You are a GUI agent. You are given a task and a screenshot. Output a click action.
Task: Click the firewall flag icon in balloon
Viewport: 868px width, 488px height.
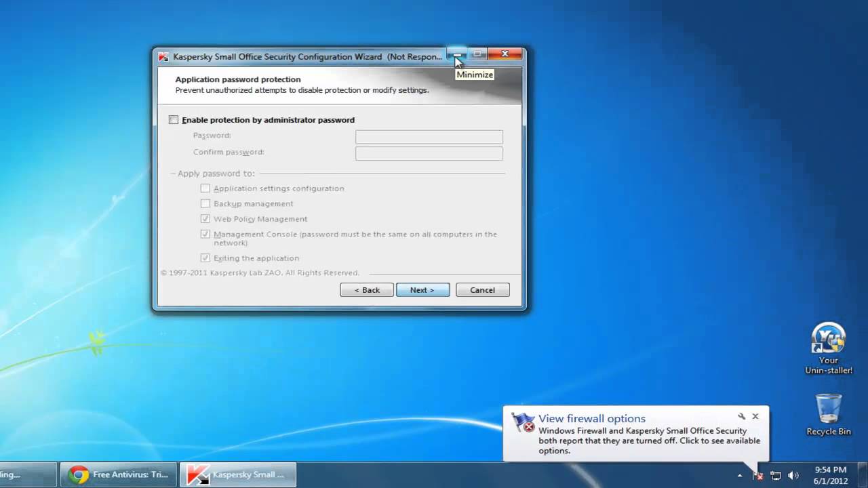point(523,422)
